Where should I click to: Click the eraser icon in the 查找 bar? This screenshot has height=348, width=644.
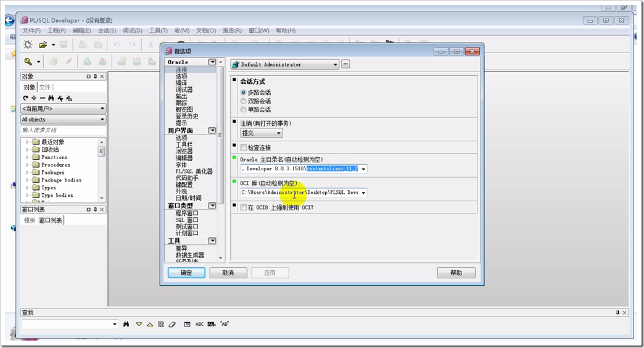(172, 324)
